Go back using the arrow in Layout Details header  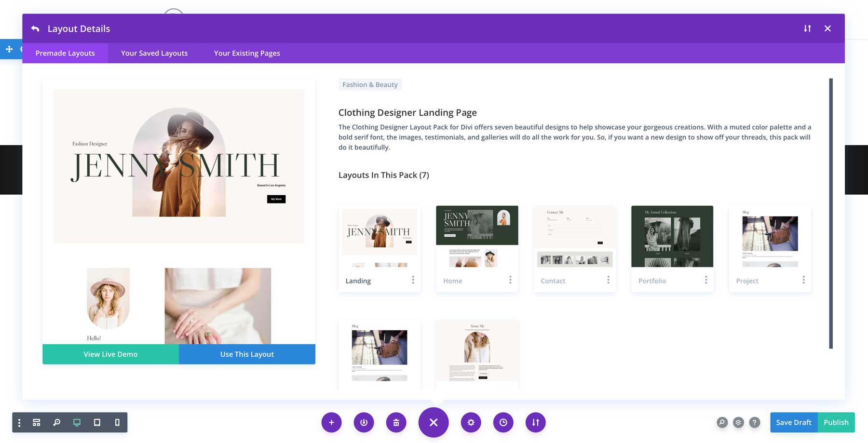coord(35,28)
